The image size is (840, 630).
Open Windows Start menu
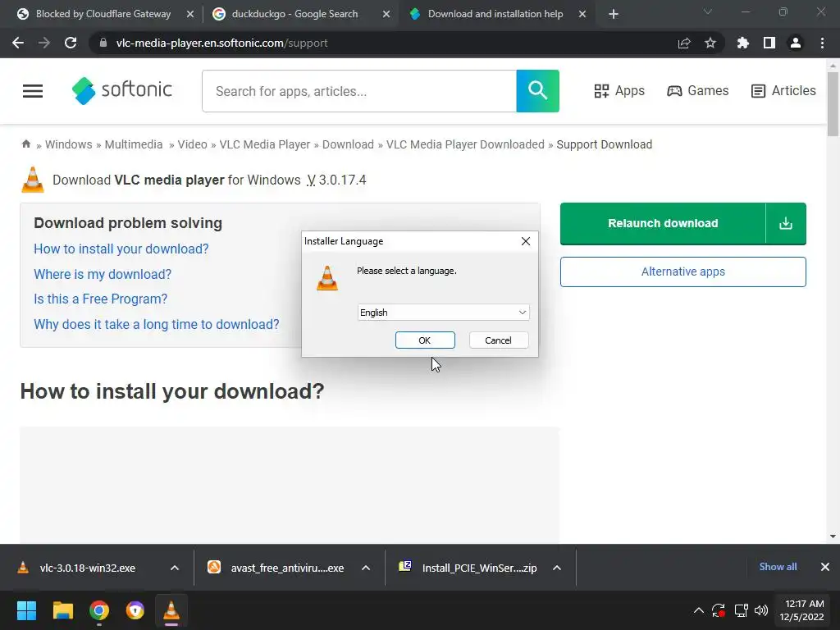(x=26, y=610)
